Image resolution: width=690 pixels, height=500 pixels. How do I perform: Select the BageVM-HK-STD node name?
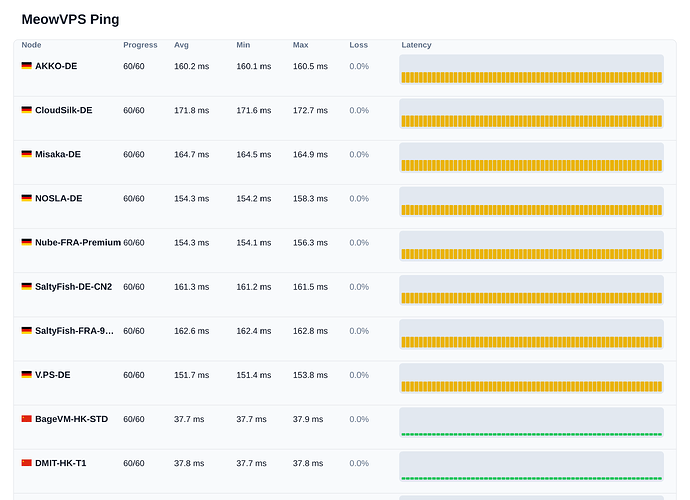click(x=71, y=419)
